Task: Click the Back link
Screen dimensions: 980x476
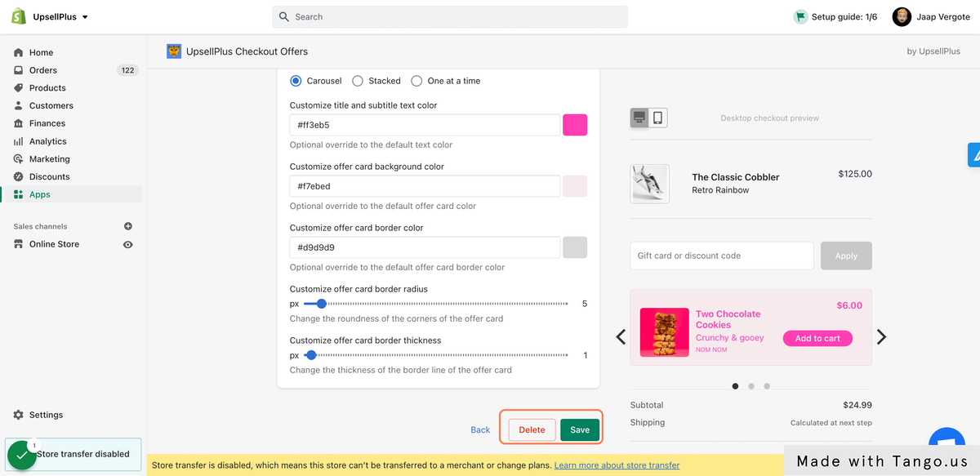Action: [480, 429]
